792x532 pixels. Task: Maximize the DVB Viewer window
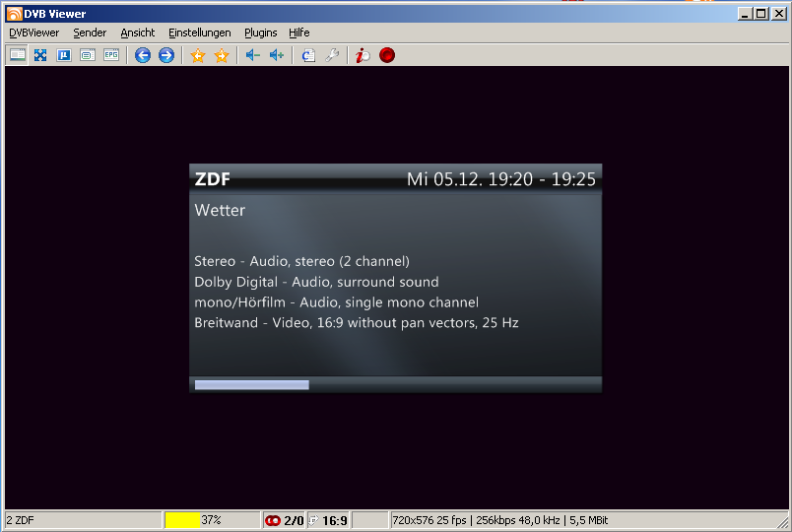click(761, 14)
